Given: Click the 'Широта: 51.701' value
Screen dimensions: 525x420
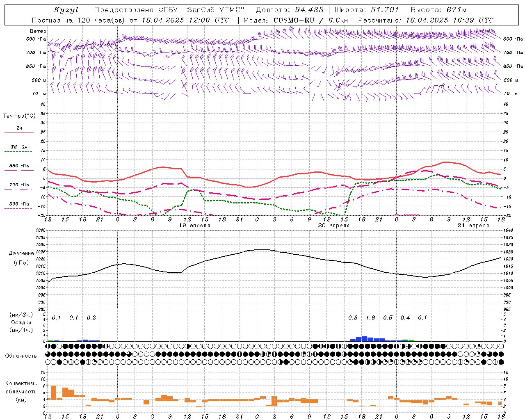Looking at the screenshot, I should (x=366, y=10).
